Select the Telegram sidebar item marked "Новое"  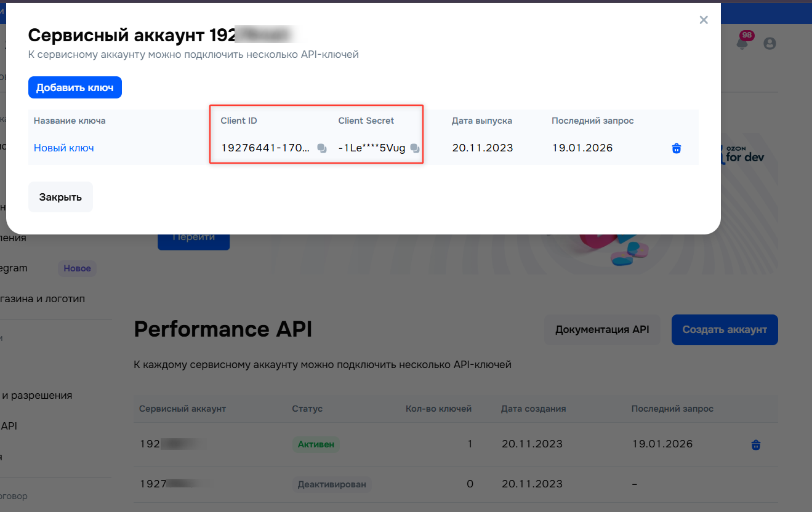(15, 268)
